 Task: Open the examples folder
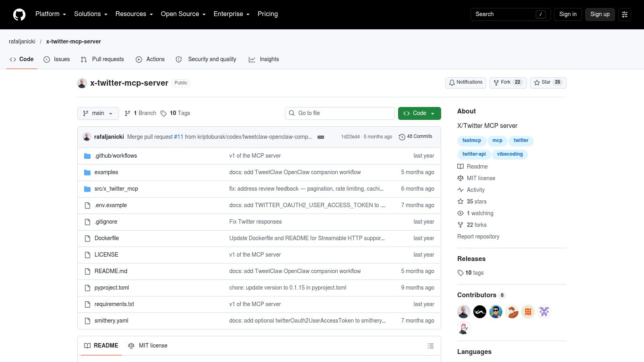click(106, 172)
